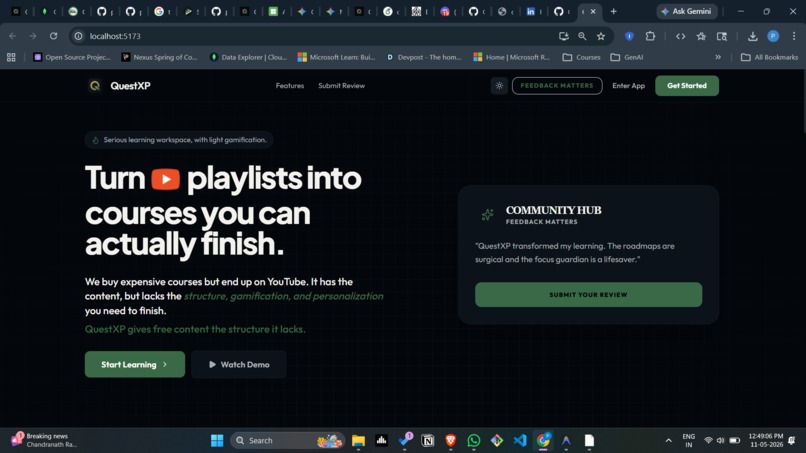Viewport: 806px width, 453px height.
Task: Bookmark this page with the star icon
Action: (601, 36)
